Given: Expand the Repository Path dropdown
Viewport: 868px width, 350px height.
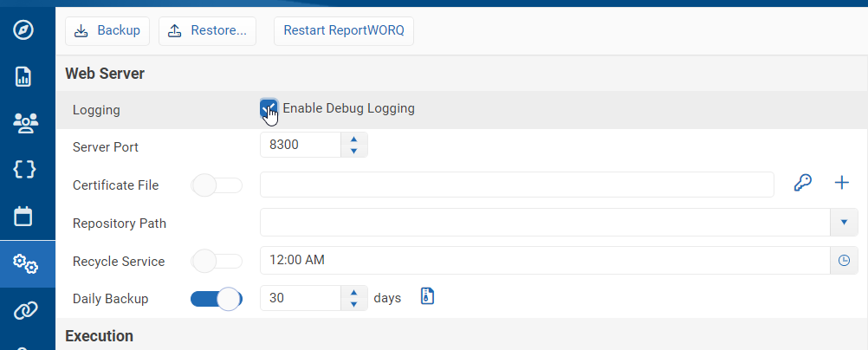Looking at the screenshot, I should [x=844, y=223].
